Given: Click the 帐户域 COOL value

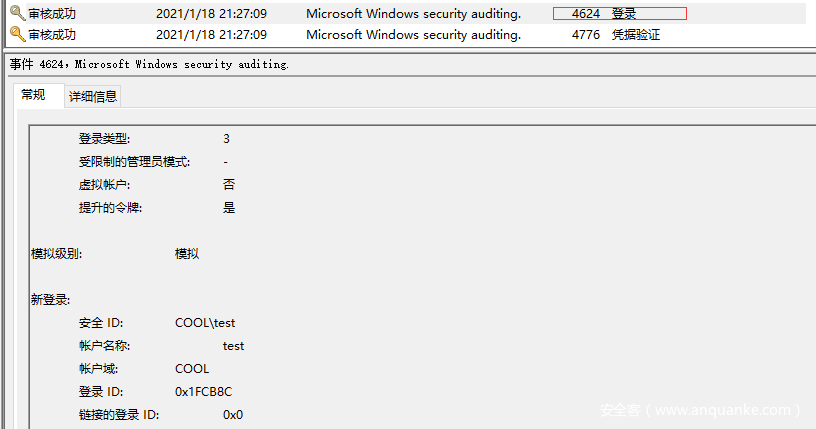Looking at the screenshot, I should point(192,369).
